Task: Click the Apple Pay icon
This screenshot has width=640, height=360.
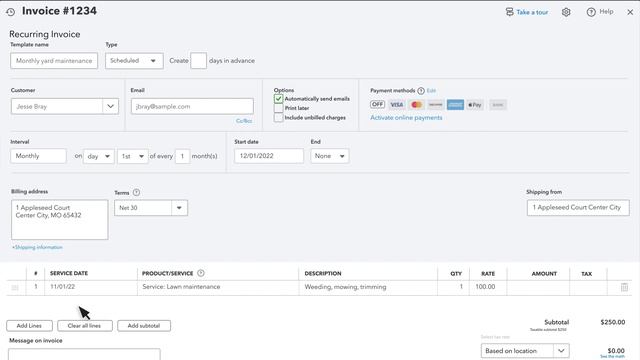Action: pos(475,104)
